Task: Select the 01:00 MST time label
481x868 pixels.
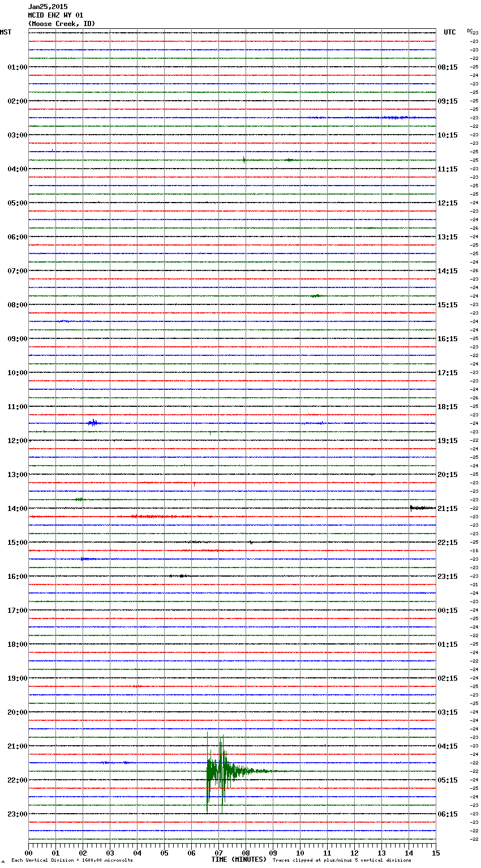Action: pyautogui.click(x=17, y=67)
